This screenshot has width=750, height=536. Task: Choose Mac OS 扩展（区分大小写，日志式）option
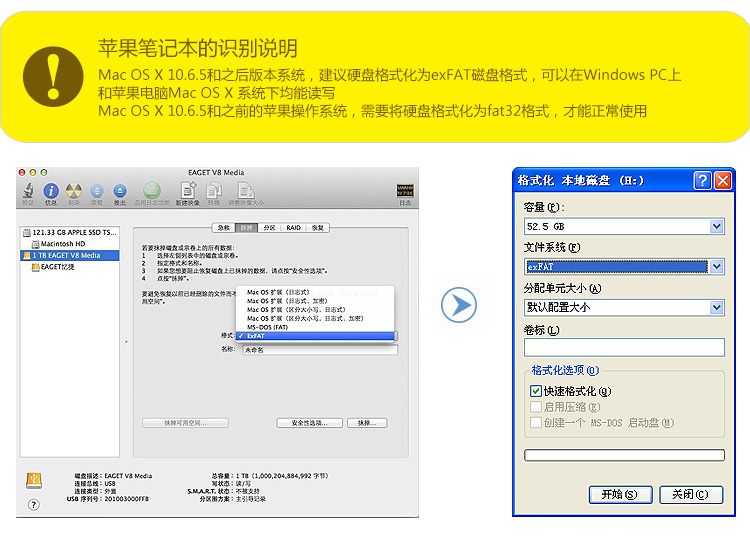316,310
